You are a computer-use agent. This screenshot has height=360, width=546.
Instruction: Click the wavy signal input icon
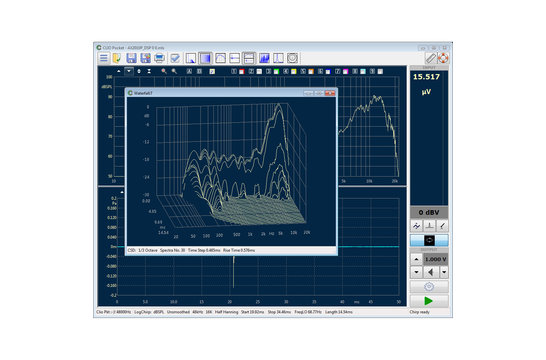(x=417, y=226)
